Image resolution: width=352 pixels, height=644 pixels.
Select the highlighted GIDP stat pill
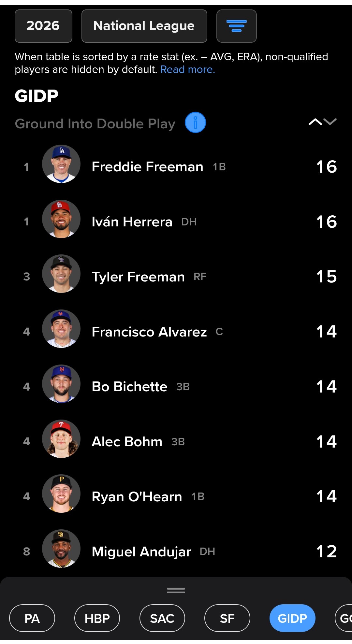[292, 618]
